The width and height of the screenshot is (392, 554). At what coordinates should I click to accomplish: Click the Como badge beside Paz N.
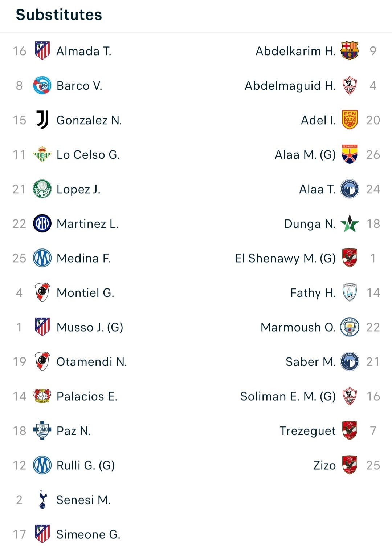pos(42,430)
